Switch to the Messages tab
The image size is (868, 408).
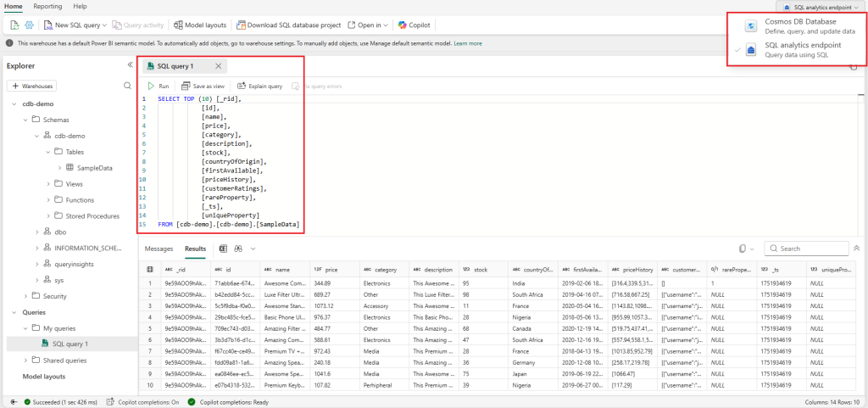[159, 249]
